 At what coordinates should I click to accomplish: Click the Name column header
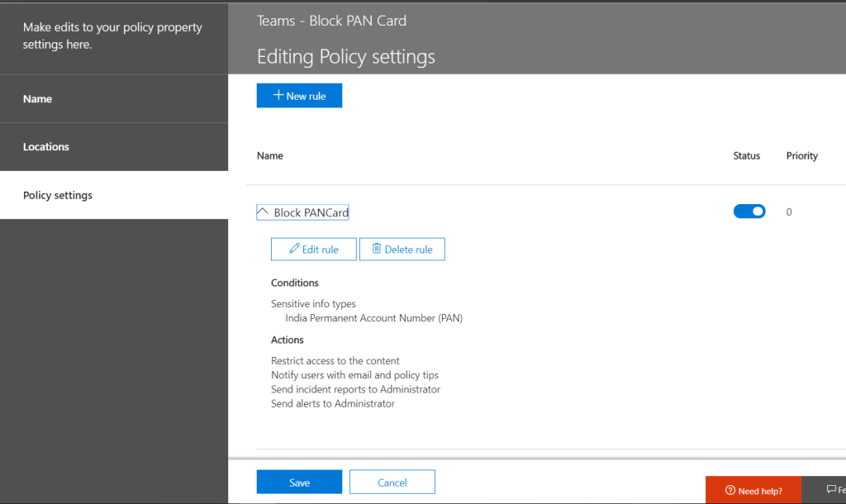[270, 155]
